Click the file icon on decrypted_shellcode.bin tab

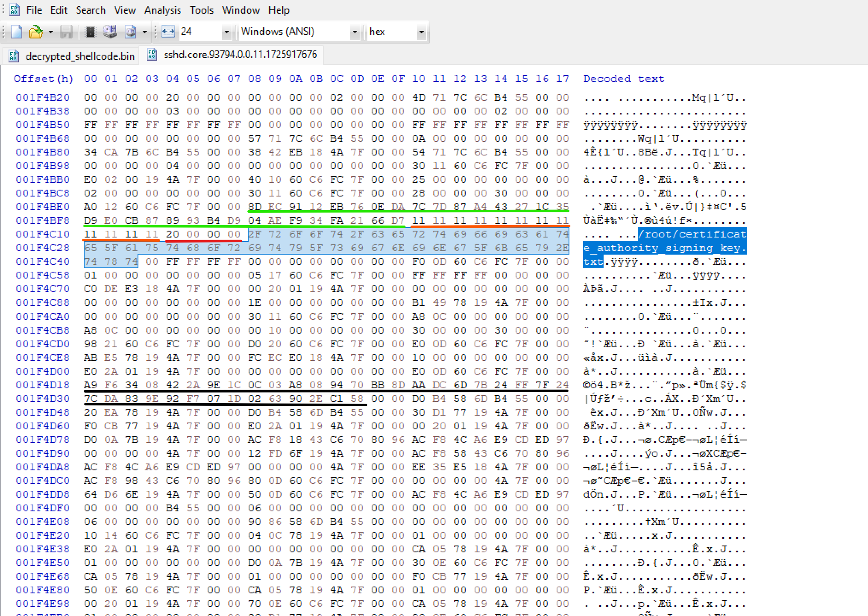[14, 56]
